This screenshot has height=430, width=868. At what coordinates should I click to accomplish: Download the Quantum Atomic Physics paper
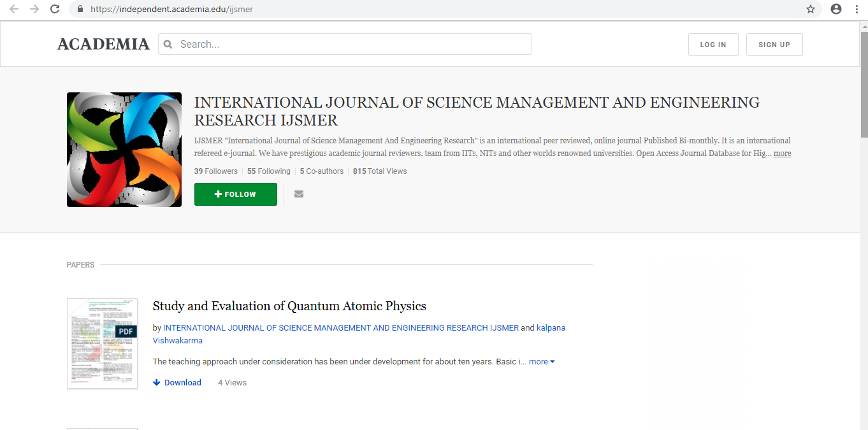[177, 383]
